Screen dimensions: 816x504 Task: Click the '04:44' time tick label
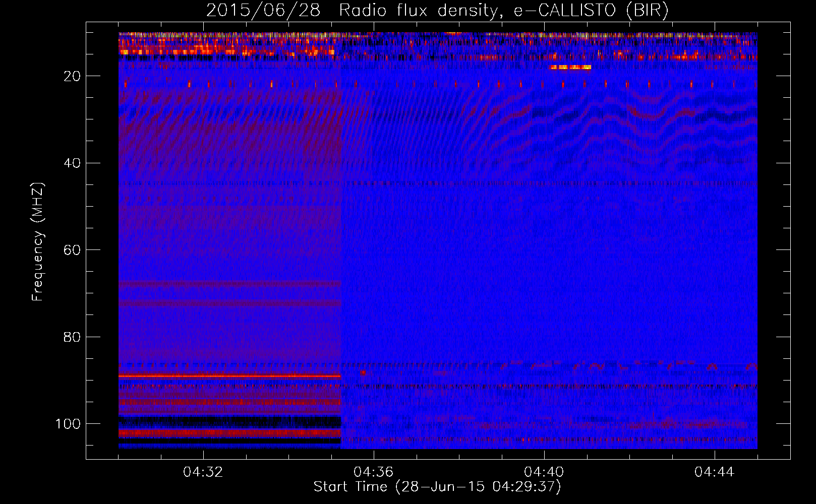(x=715, y=472)
